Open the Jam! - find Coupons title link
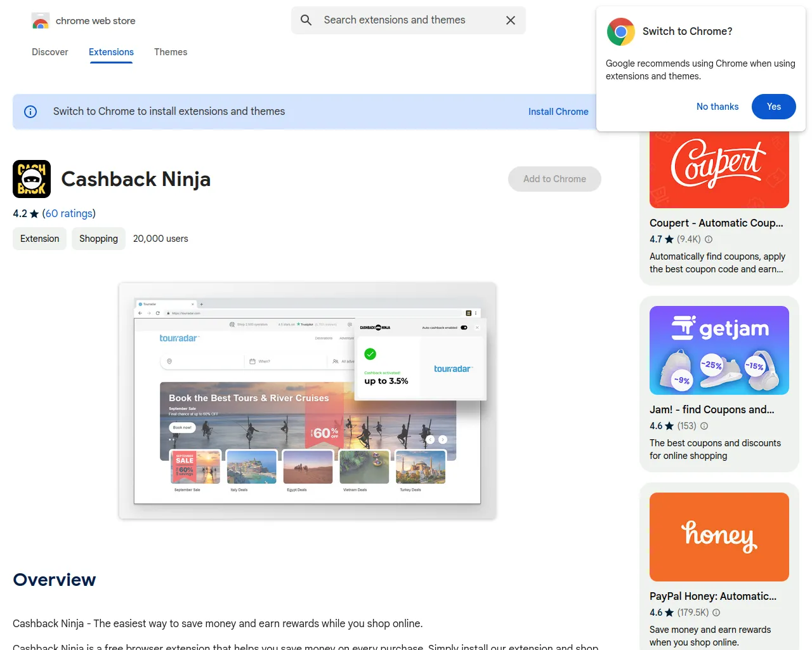The image size is (812, 650). pyautogui.click(x=712, y=410)
